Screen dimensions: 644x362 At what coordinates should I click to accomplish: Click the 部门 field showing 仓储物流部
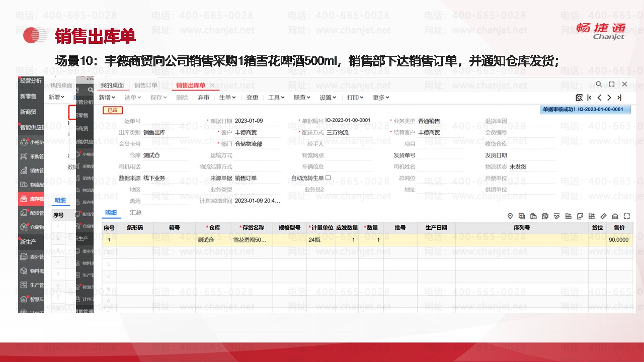tap(257, 144)
